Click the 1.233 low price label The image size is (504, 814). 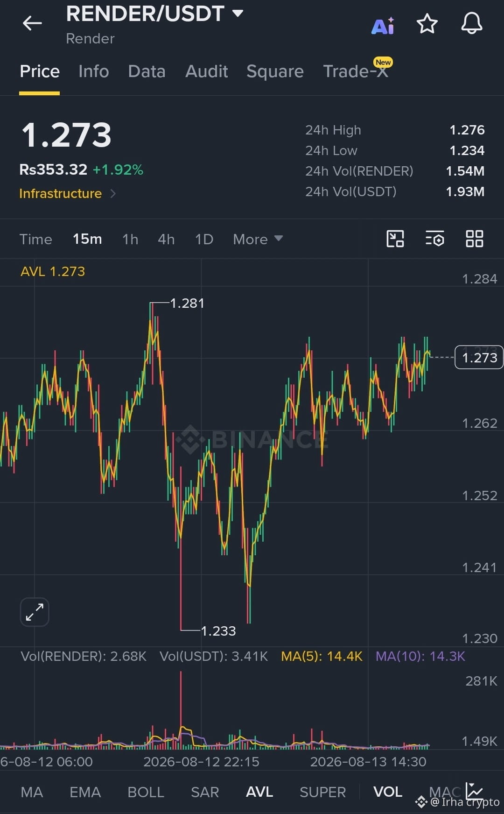[x=218, y=631]
